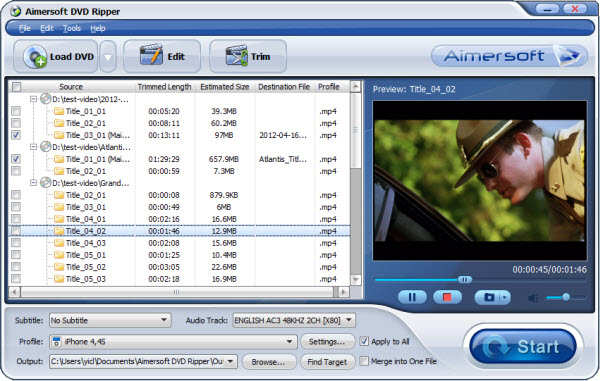Click the preview playback progress slider handle
Viewport: 600px width, 381px height.
pyautogui.click(x=465, y=280)
